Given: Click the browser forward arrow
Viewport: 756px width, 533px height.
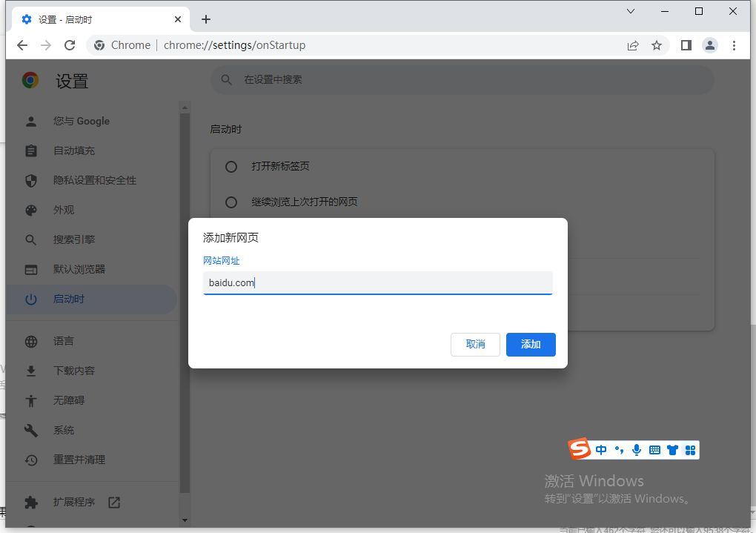Looking at the screenshot, I should coord(46,45).
